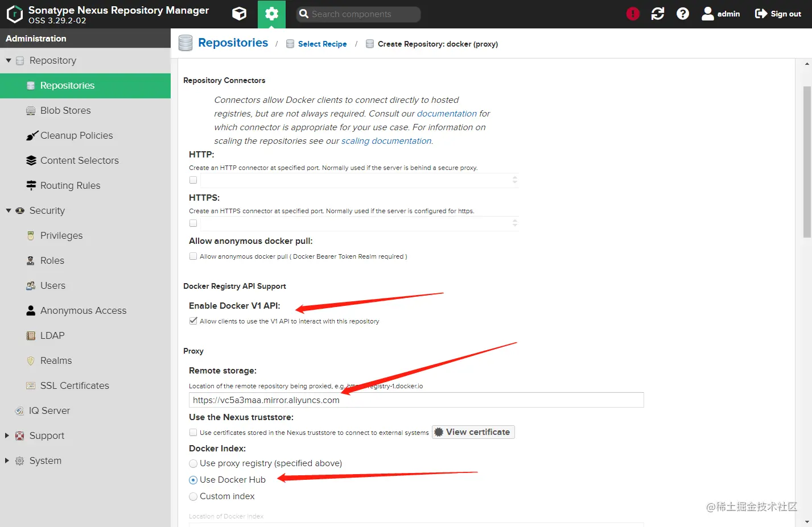Viewport: 812px width, 527px height.
Task: Open Repositories in the sidebar
Action: (x=85, y=86)
